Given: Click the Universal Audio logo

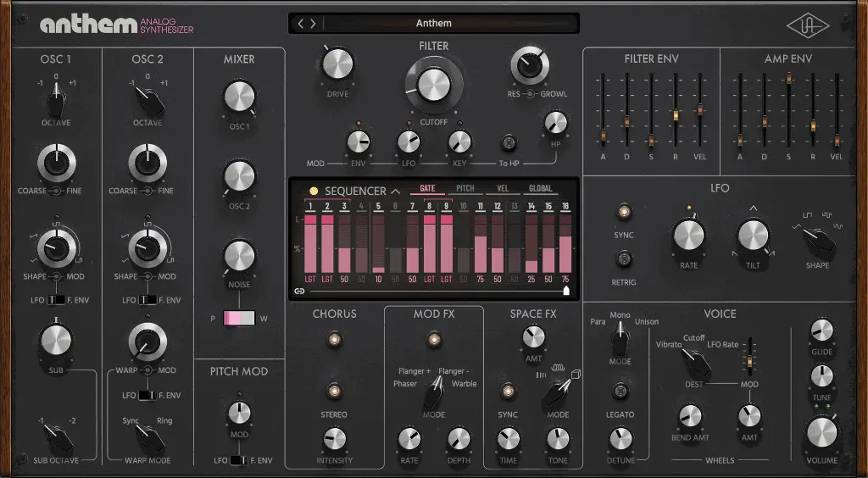Looking at the screenshot, I should click(808, 25).
